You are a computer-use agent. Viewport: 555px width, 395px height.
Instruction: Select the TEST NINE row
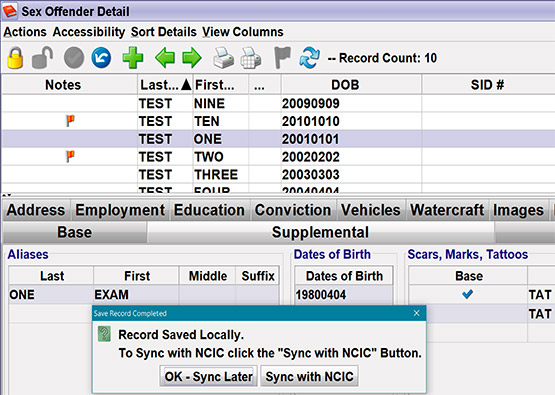(278, 103)
